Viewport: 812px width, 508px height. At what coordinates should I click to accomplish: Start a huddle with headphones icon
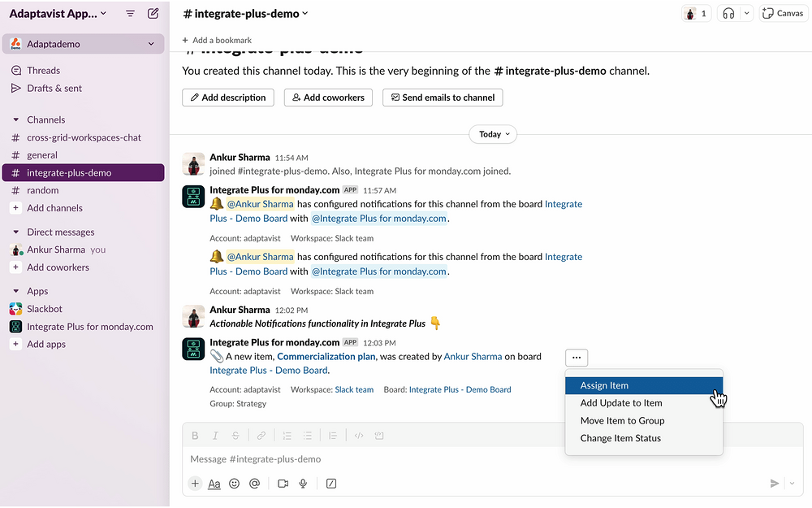pyautogui.click(x=728, y=14)
